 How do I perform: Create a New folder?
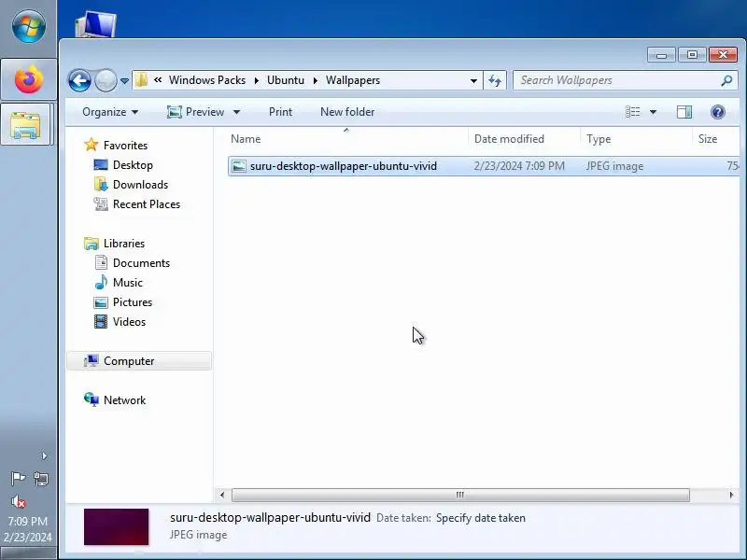[x=347, y=112]
